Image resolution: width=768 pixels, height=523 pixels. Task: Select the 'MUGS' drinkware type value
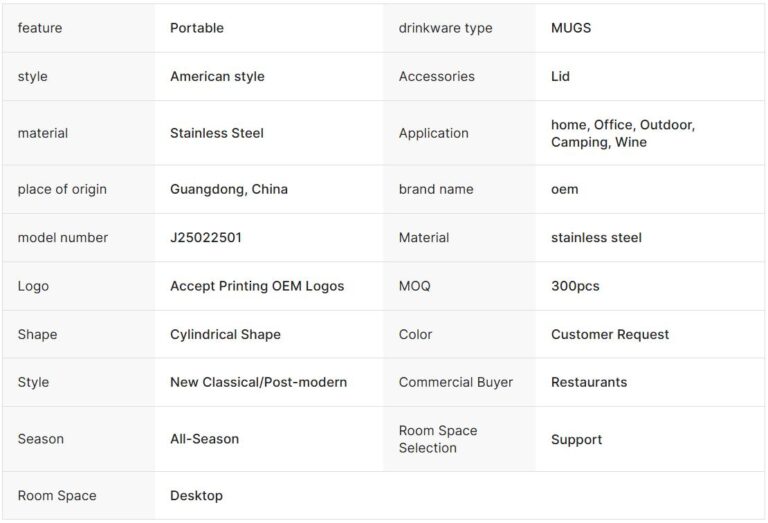point(571,28)
